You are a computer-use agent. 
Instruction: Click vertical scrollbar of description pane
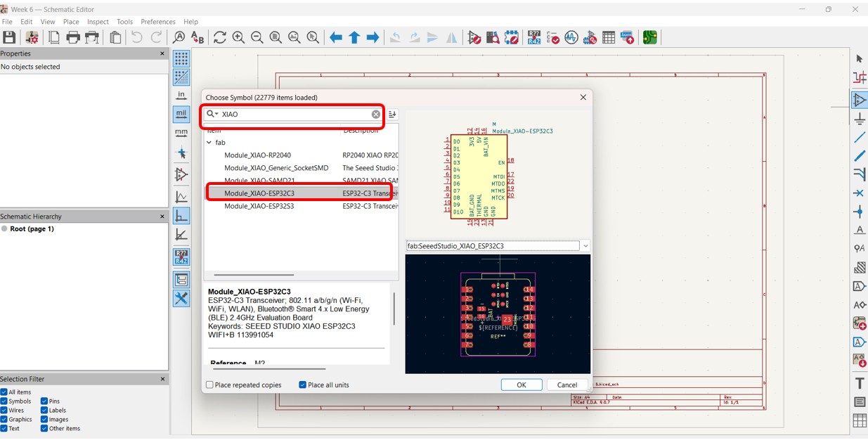tap(394, 308)
